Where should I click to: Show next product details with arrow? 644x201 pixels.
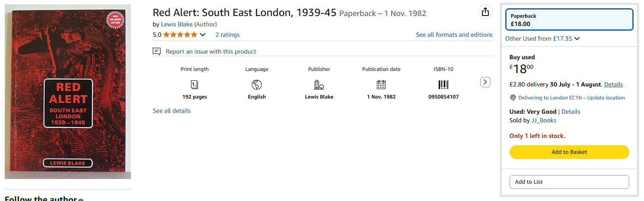[485, 82]
